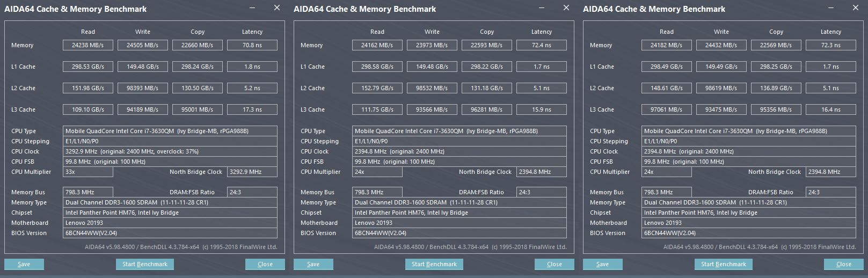
Task: Click middle window L2 read 152.79 GB/s
Action: click(x=377, y=88)
